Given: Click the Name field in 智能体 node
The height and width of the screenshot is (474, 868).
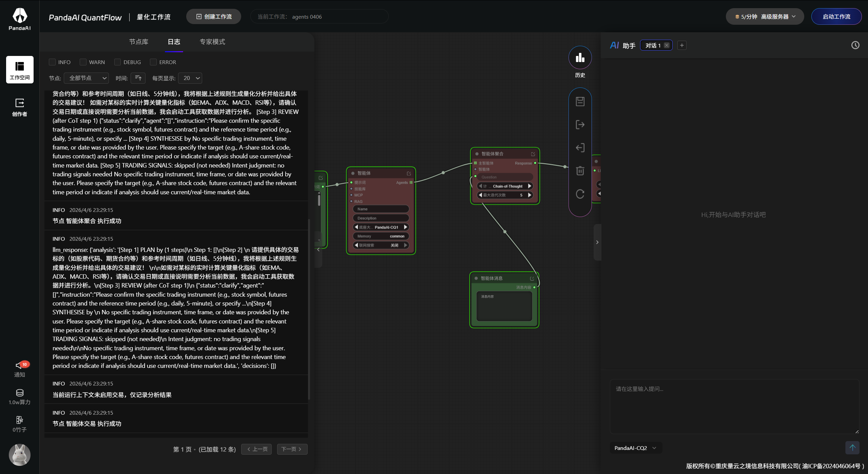Looking at the screenshot, I should (x=381, y=209).
